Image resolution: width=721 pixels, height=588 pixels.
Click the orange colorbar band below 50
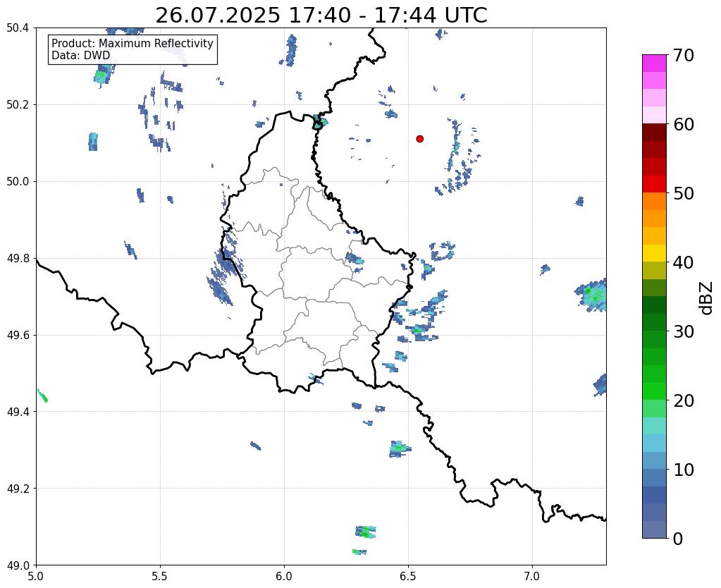tap(654, 202)
